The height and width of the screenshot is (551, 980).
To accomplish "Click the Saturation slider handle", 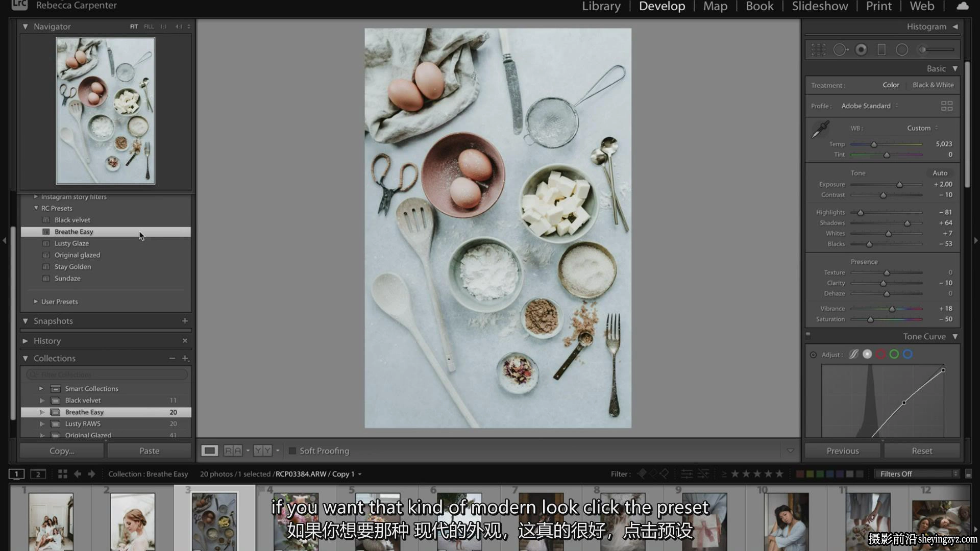I will (870, 319).
